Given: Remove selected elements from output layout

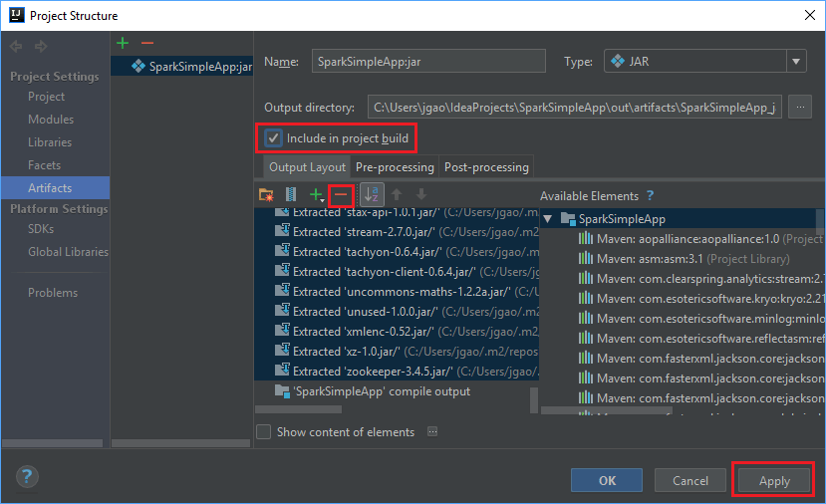Looking at the screenshot, I should tap(341, 195).
